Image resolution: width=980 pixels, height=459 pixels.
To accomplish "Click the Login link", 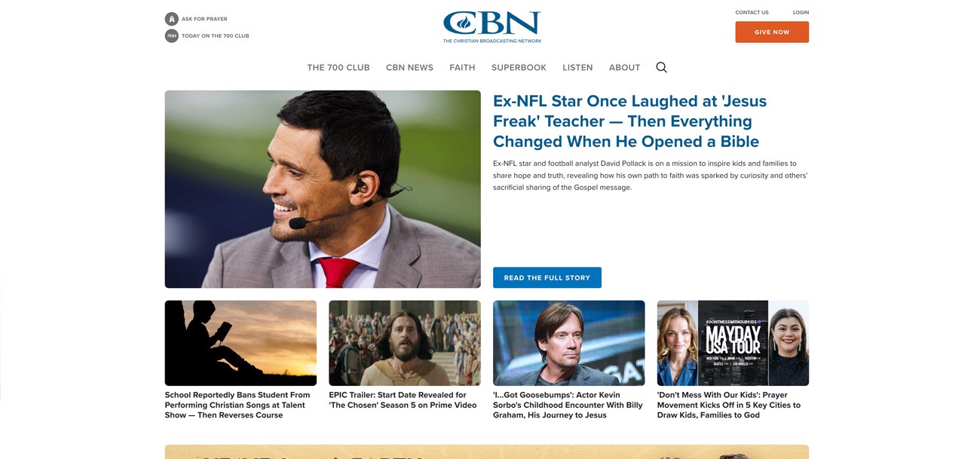I will click(801, 12).
